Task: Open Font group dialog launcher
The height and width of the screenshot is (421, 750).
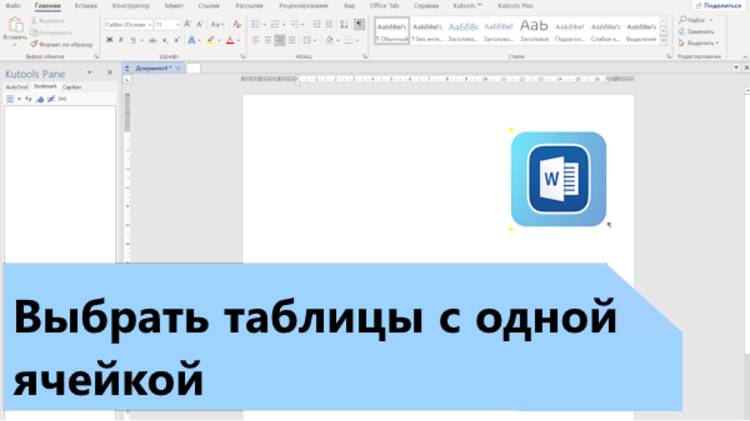Action: pyautogui.click(x=243, y=56)
